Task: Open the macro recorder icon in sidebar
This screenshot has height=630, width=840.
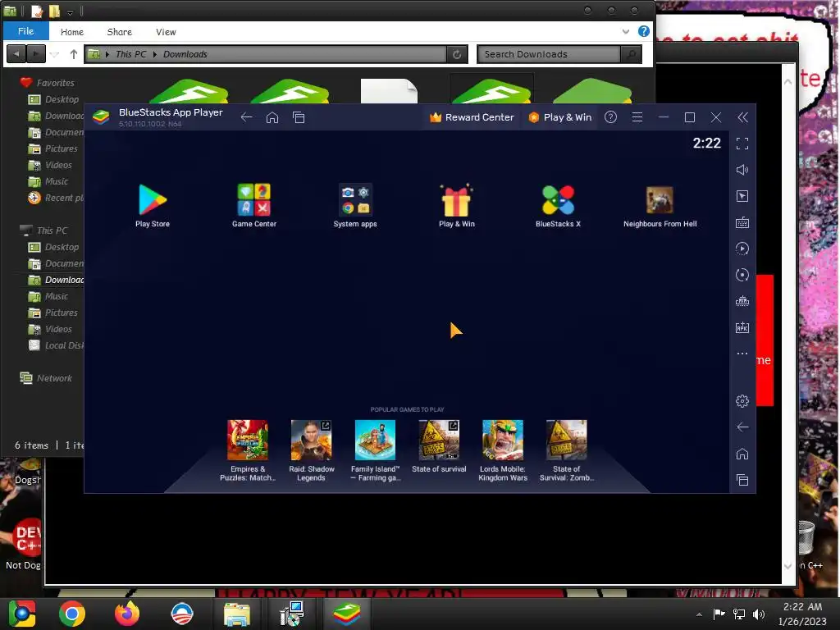Action: pos(742,301)
